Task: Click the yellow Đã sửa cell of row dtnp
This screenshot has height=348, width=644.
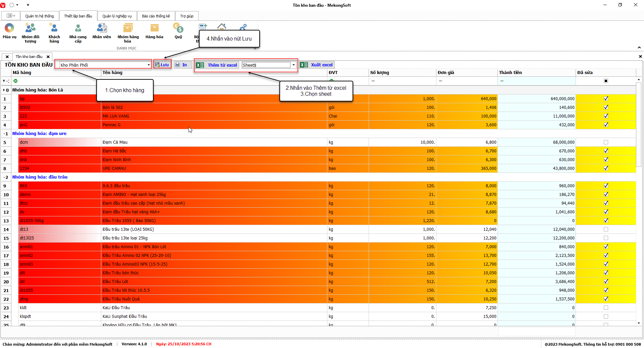Action: pyautogui.click(x=606, y=299)
